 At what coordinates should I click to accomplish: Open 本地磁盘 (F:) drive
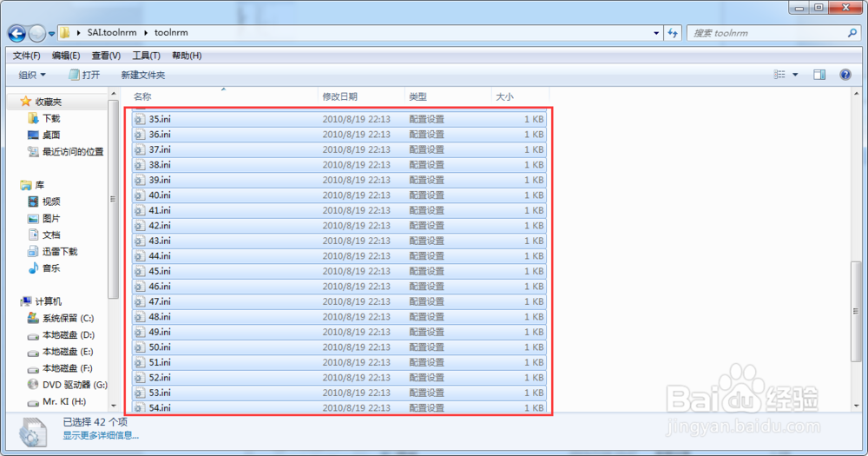click(68, 368)
